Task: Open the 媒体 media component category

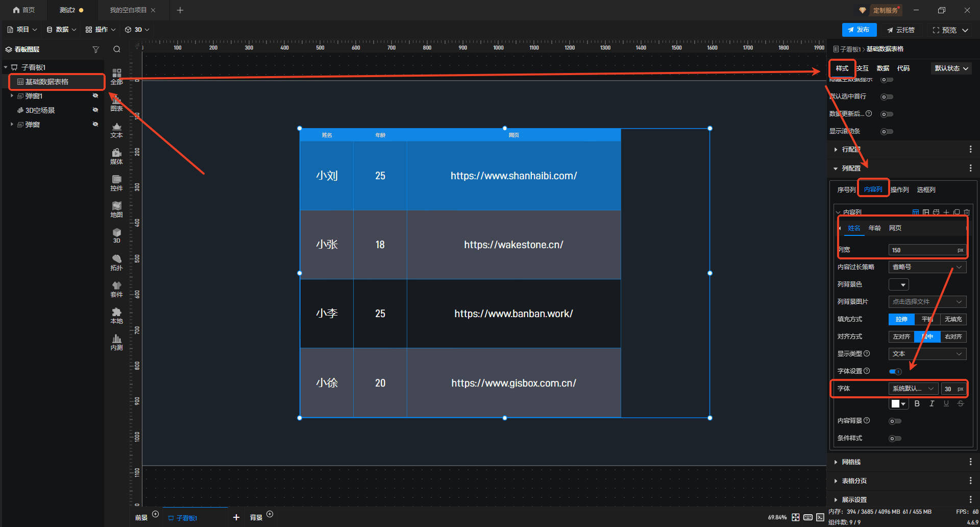Action: [x=116, y=156]
